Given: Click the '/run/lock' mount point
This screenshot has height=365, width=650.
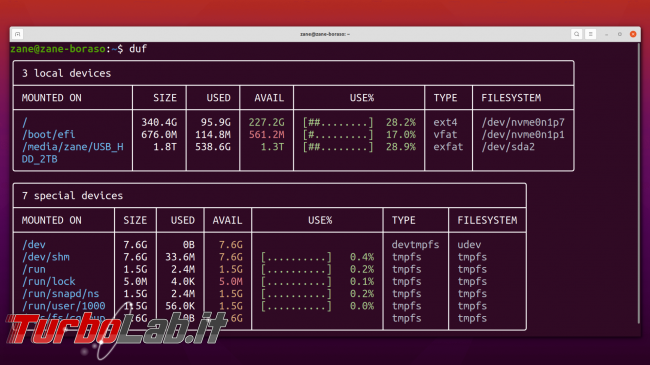Looking at the screenshot, I should (49, 282).
